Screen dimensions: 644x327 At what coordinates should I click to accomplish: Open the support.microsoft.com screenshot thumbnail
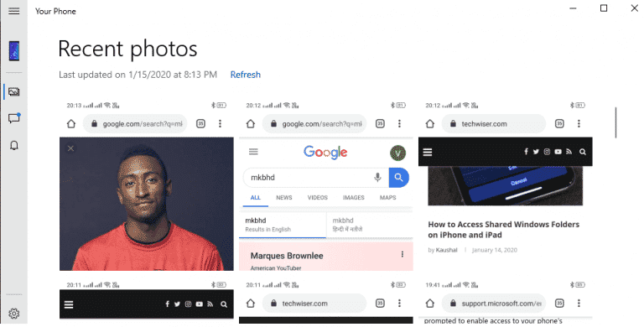(x=505, y=302)
